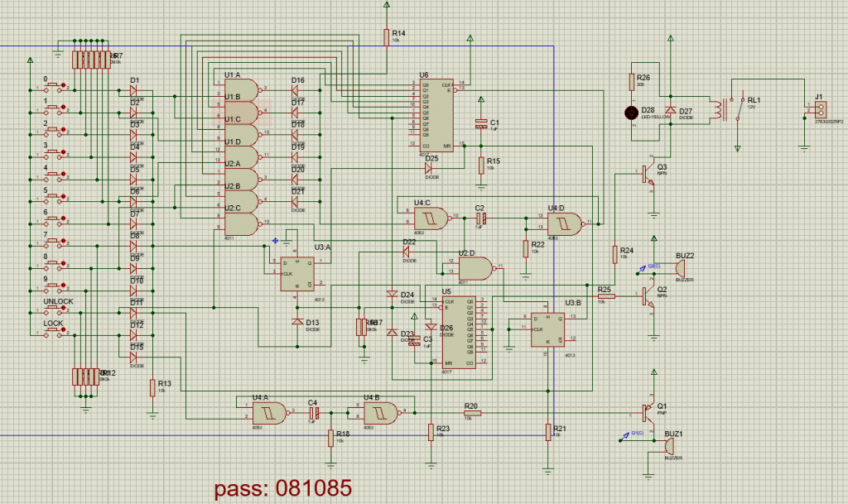The height and width of the screenshot is (504, 848).
Task: Select the U4:C Schmitt NAND gate
Action: tap(431, 218)
